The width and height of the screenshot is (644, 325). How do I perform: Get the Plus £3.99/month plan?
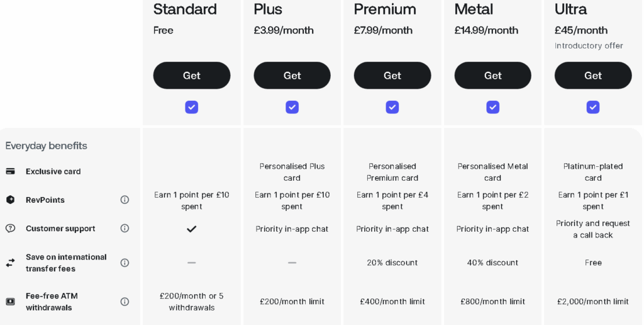pos(292,76)
